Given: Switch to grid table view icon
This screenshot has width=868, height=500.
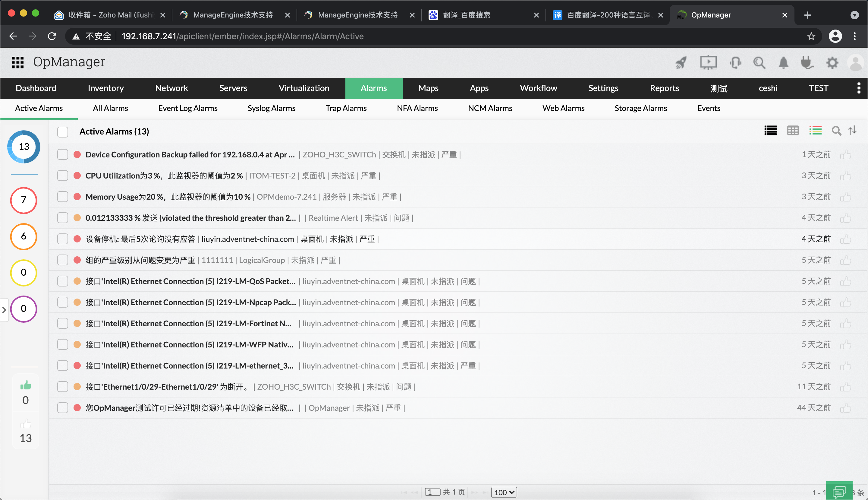Looking at the screenshot, I should tap(792, 131).
